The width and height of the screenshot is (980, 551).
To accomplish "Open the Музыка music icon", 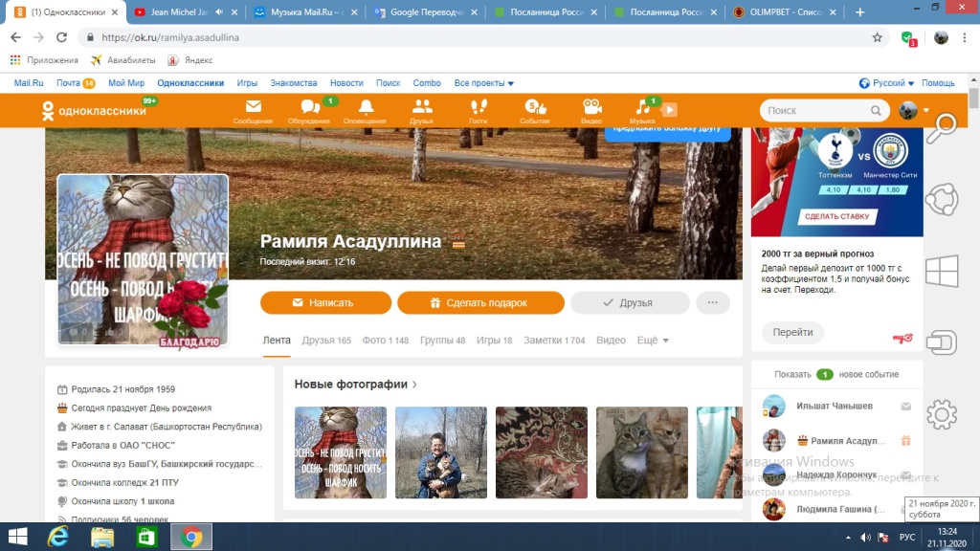I will (643, 111).
